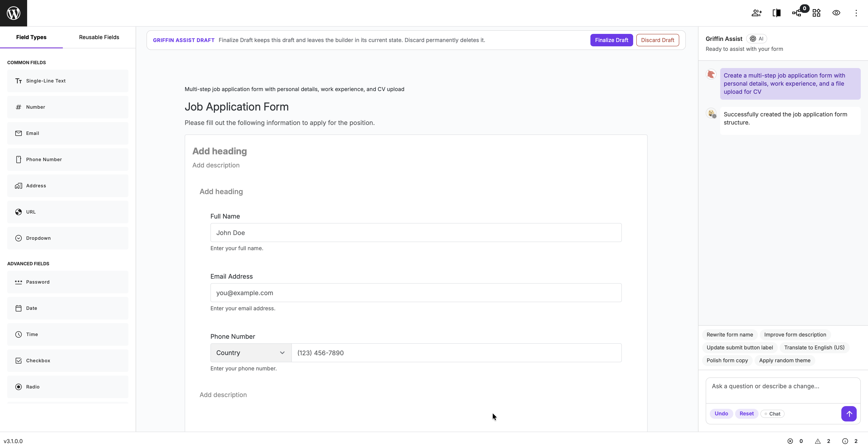This screenshot has width=868, height=447.
Task: Add a Dropdown field from the sidebar
Action: [x=68, y=238]
